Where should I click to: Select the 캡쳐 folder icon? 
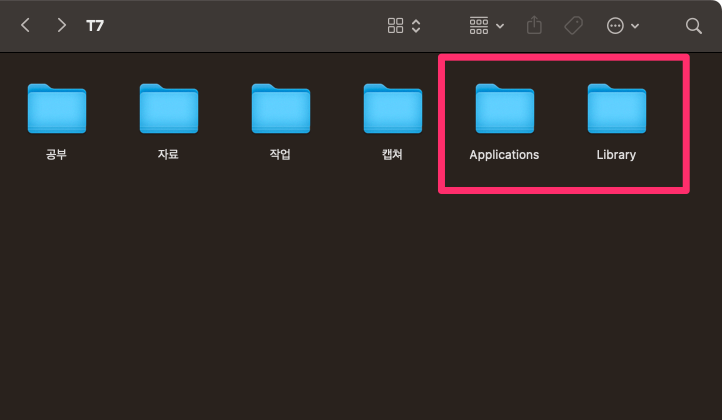392,109
